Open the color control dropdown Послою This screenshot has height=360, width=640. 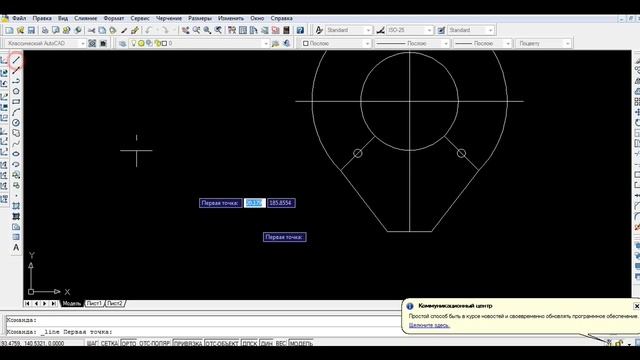[336, 43]
